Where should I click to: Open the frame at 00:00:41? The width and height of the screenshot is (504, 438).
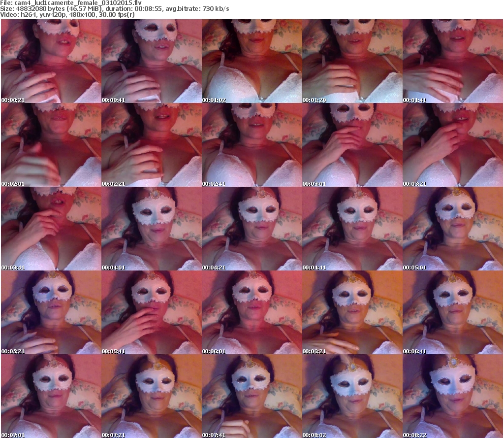coord(152,61)
